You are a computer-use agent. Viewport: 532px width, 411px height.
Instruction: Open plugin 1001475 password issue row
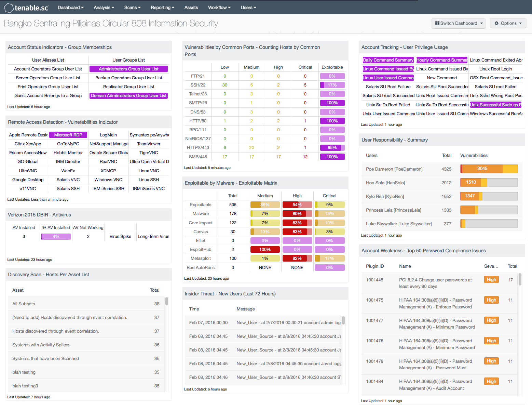click(x=439, y=303)
